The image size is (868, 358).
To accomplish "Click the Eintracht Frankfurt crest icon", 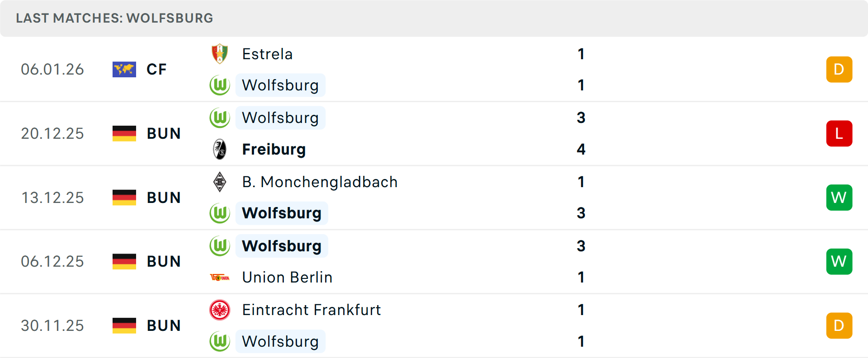I will point(220,310).
